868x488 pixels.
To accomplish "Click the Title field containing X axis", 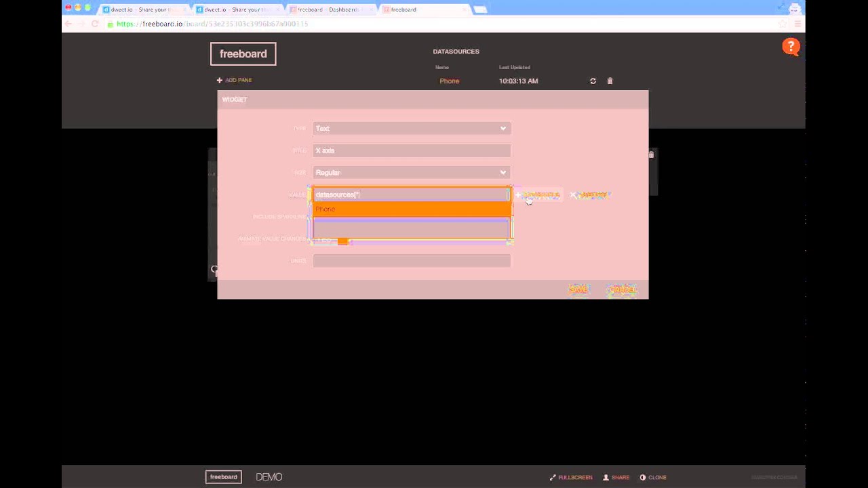I will (x=412, y=150).
